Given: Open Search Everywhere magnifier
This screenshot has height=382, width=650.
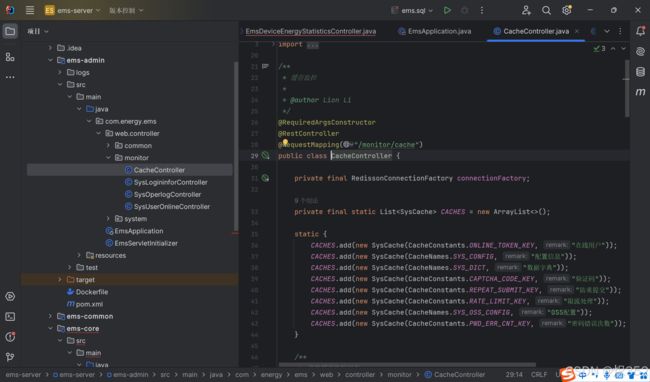Looking at the screenshot, I should pyautogui.click(x=546, y=10).
